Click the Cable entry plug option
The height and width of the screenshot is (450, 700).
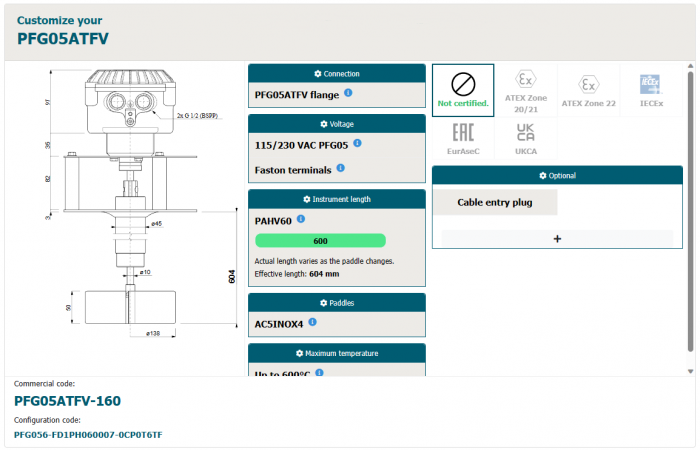tap(495, 202)
